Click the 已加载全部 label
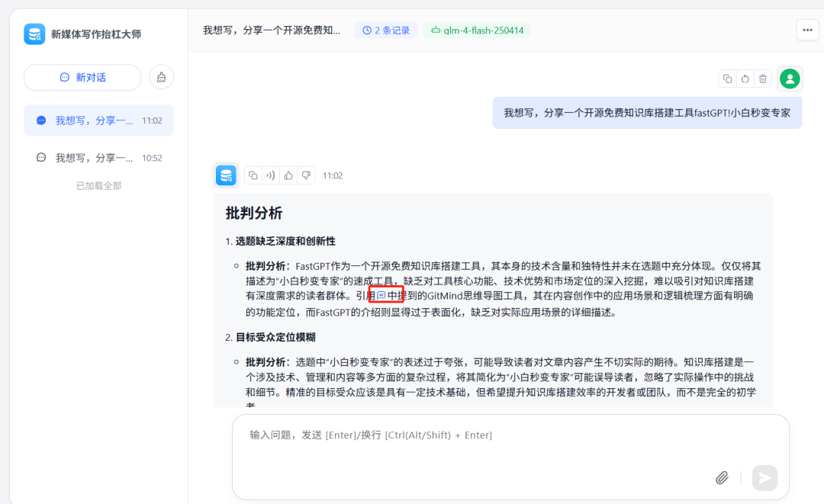 coord(98,186)
